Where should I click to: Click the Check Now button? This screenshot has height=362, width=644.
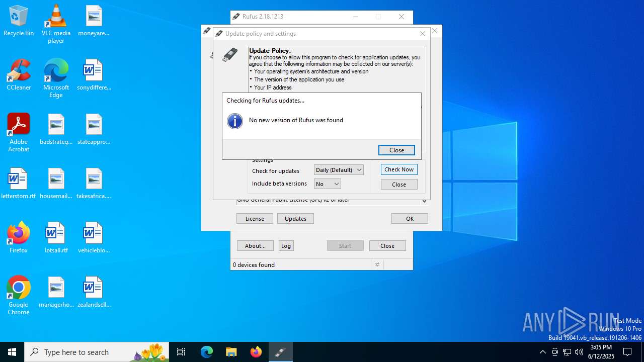point(399,169)
